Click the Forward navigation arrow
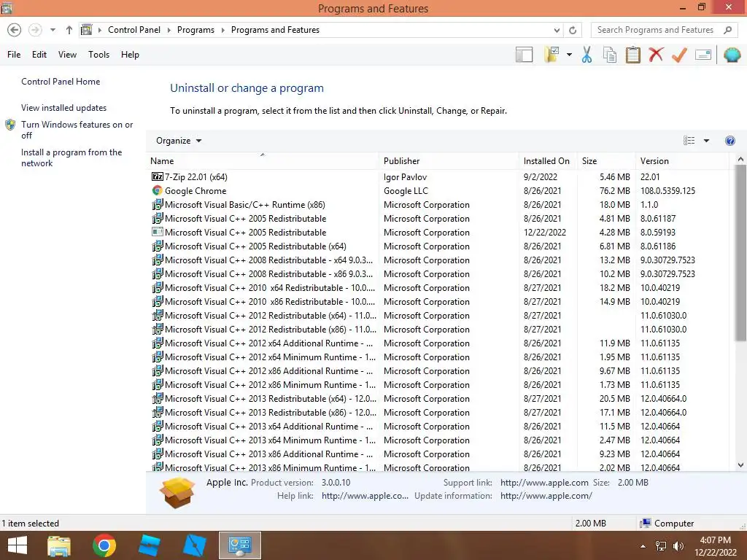This screenshot has width=747, height=560. [35, 30]
